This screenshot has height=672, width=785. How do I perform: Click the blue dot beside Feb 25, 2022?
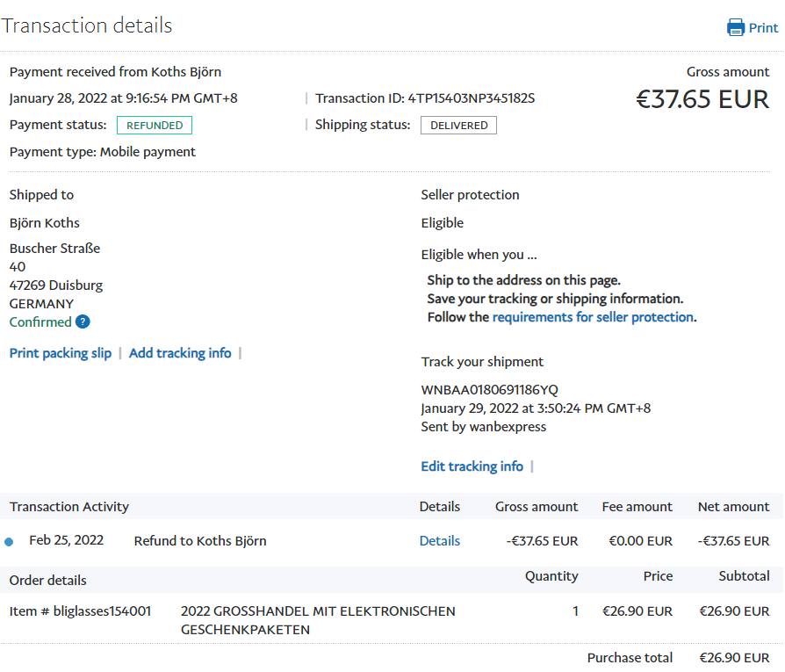pos(9,542)
